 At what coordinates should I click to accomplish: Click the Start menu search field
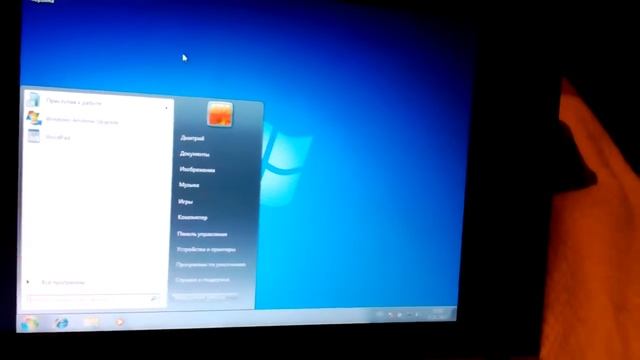(x=93, y=299)
